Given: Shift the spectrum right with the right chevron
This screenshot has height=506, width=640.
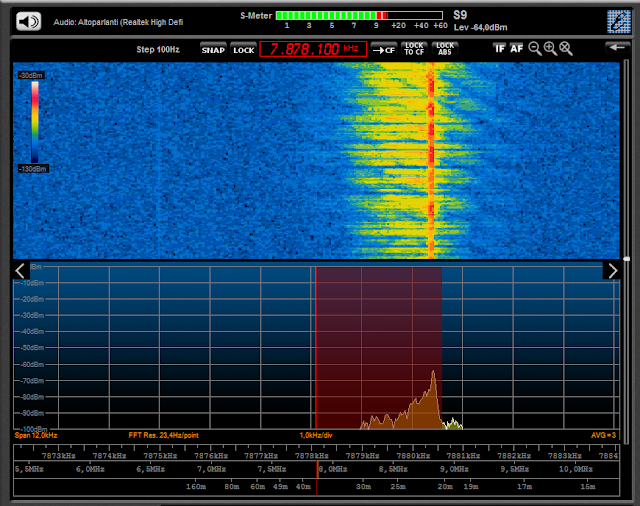Looking at the screenshot, I should tap(612, 271).
